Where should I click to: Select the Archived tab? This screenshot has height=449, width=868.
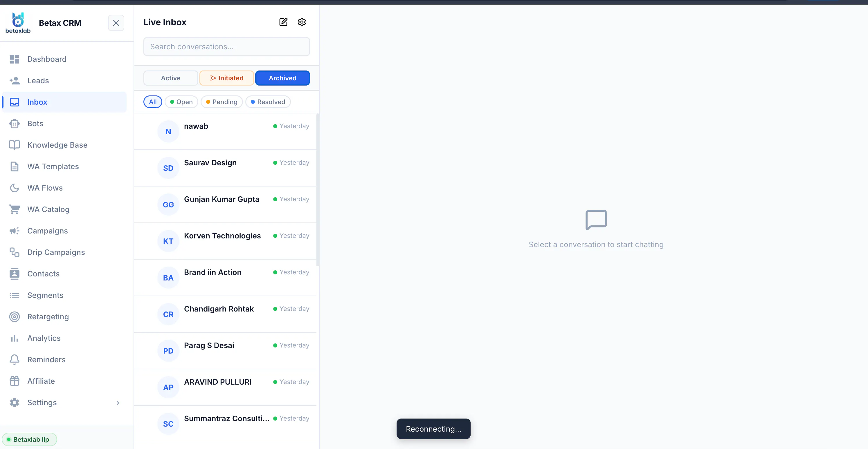(282, 78)
